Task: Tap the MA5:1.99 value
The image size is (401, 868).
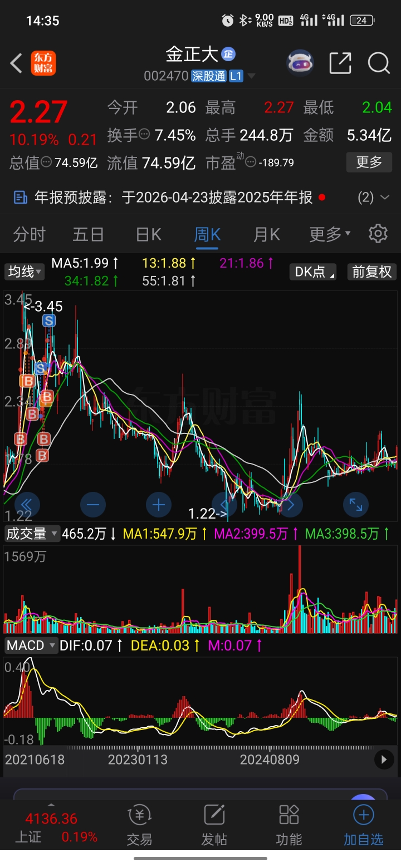Action: click(x=85, y=263)
